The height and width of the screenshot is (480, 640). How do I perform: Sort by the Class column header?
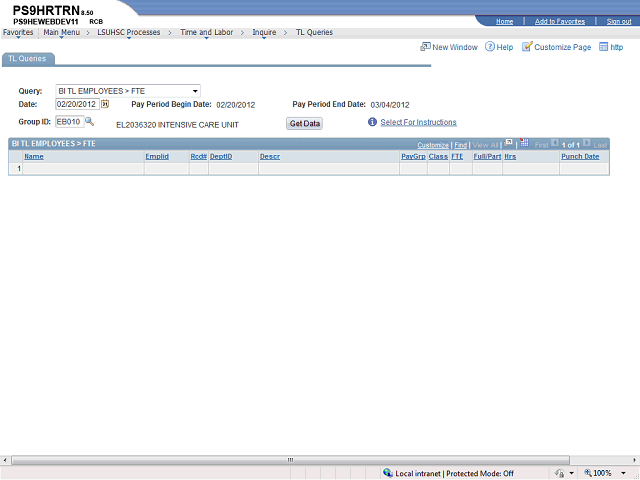[x=438, y=156]
